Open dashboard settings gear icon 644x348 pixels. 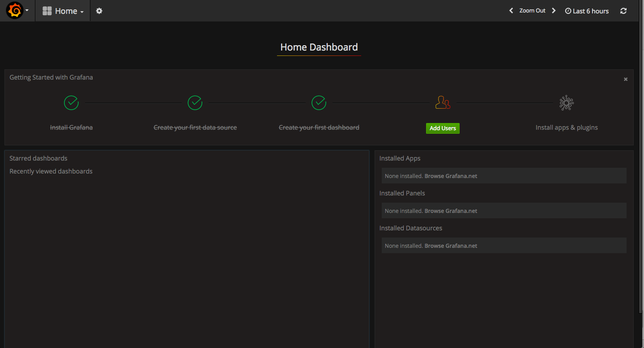[99, 11]
